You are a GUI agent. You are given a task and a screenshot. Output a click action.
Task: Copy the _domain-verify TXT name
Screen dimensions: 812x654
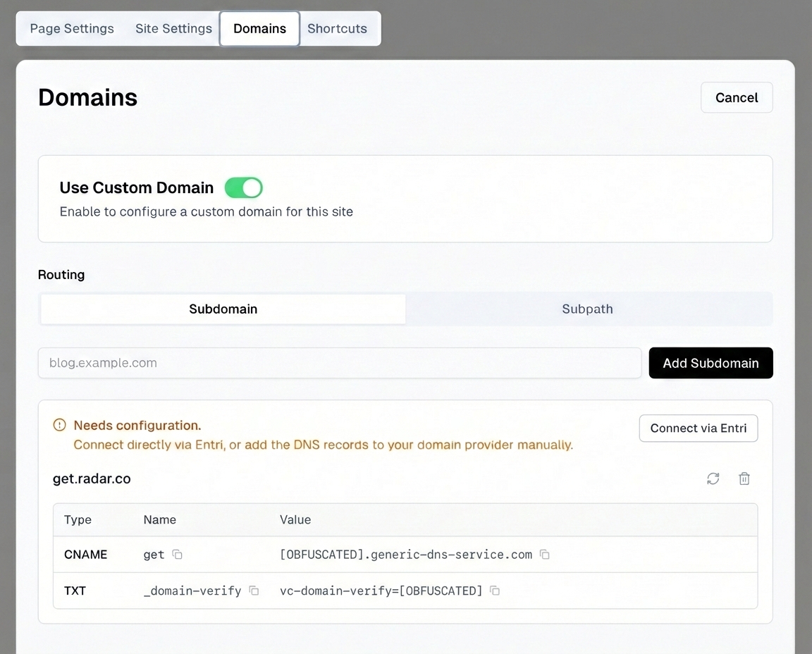(x=254, y=591)
